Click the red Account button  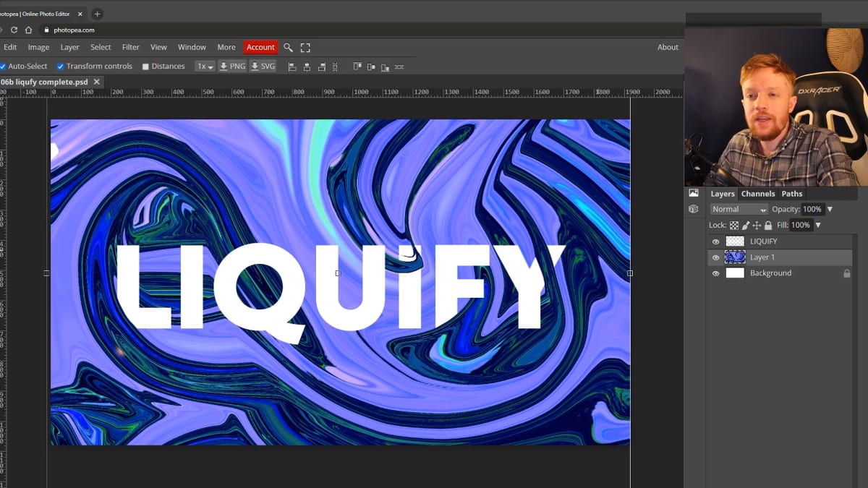[x=260, y=47]
